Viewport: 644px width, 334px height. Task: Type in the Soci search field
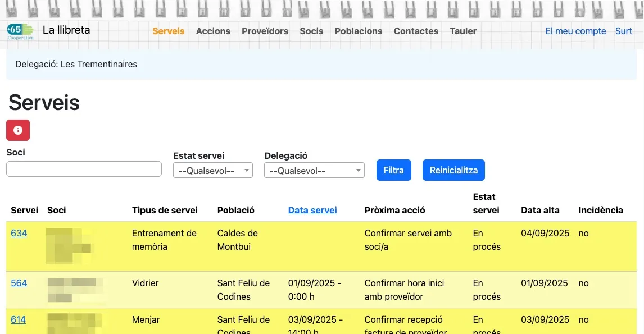(x=84, y=169)
